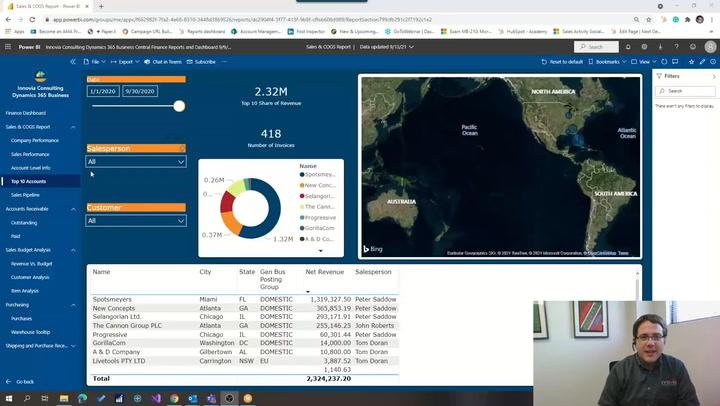Open the File menu
The width and height of the screenshot is (720, 406).
pos(95,62)
